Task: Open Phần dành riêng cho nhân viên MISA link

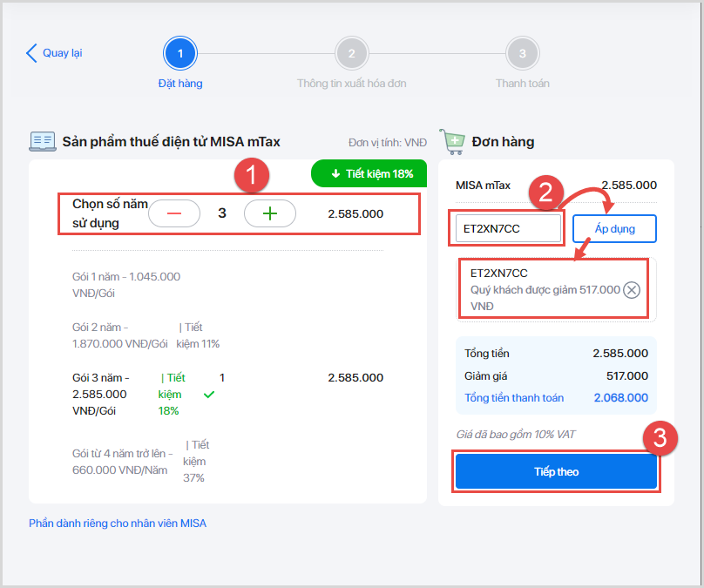Action: coord(118,524)
